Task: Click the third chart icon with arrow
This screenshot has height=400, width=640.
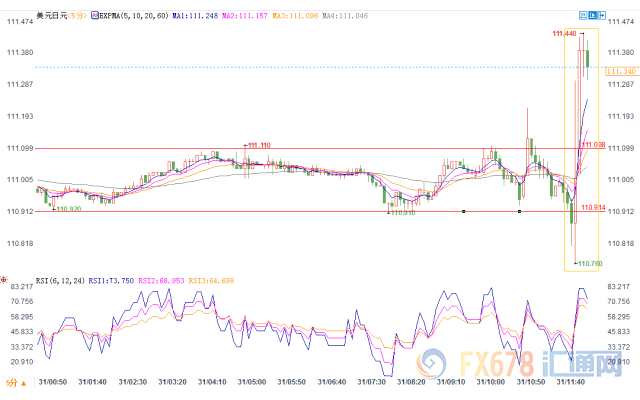Action: (602, 16)
